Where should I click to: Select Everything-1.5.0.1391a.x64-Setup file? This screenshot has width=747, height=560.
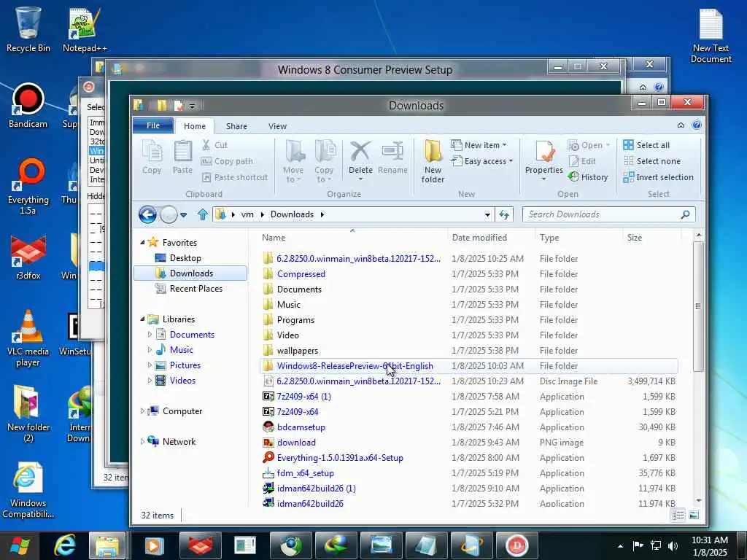(469, 458)
